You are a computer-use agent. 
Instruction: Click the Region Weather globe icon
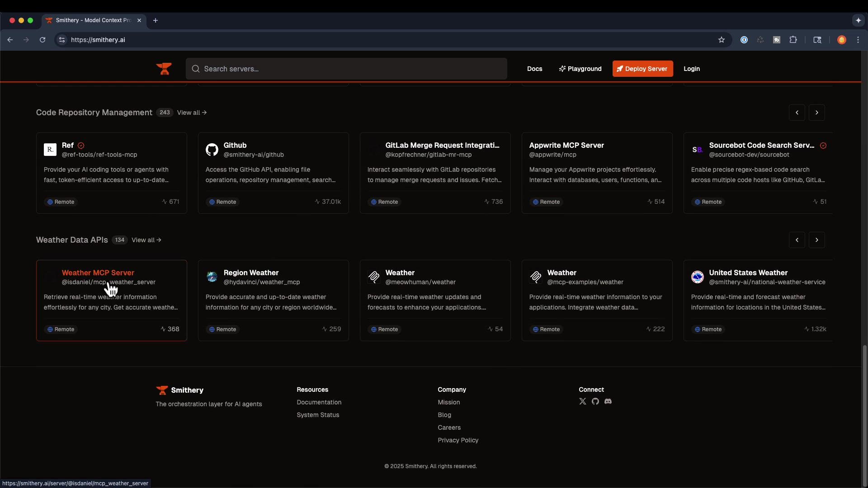click(212, 277)
